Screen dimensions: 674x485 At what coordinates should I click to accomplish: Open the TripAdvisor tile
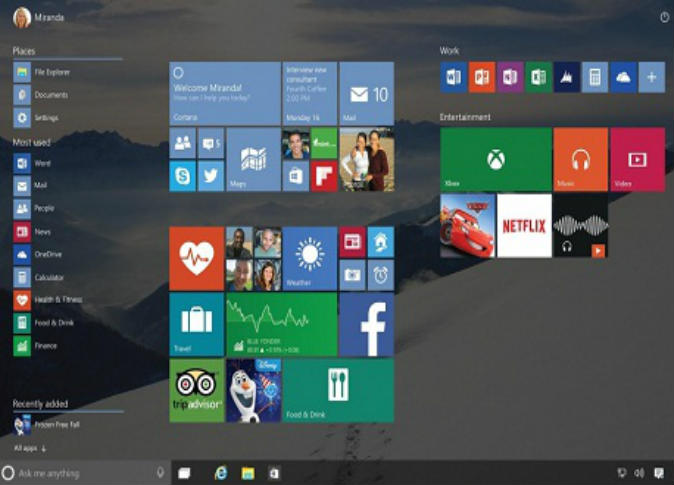[x=196, y=390]
